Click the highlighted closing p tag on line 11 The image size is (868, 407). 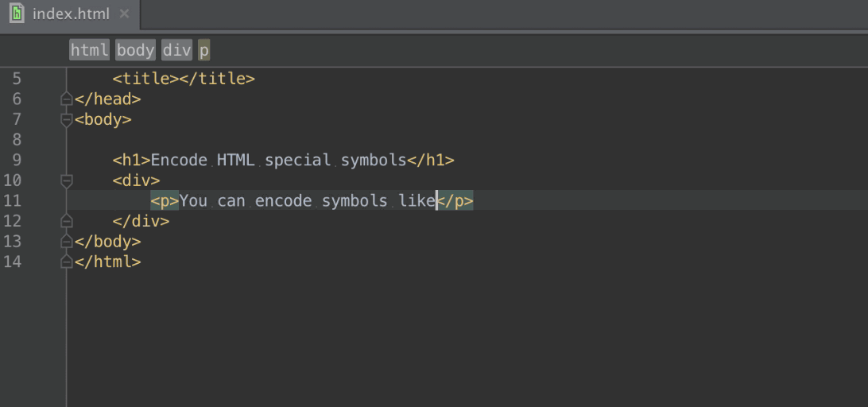456,201
